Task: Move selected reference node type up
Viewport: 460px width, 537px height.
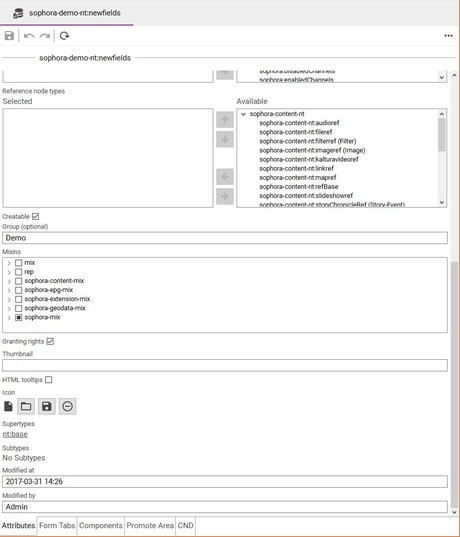Action: pyautogui.click(x=225, y=120)
